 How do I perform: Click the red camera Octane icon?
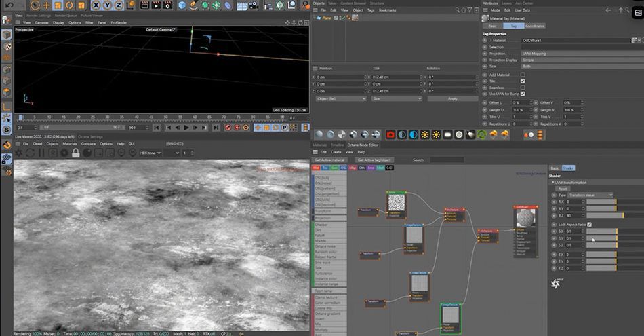click(x=390, y=134)
